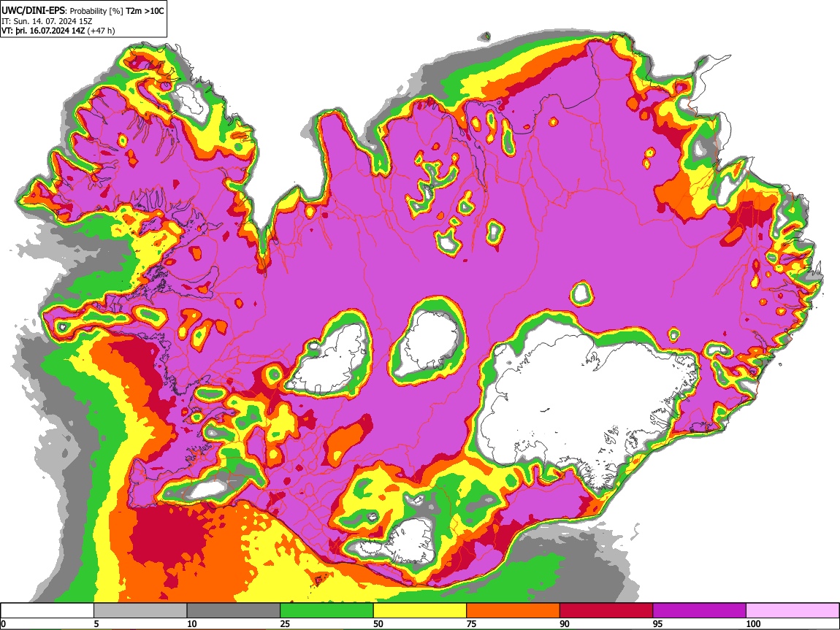
Task: Click the orange 75-90 legend swatch
Action: pyautogui.click(x=513, y=610)
